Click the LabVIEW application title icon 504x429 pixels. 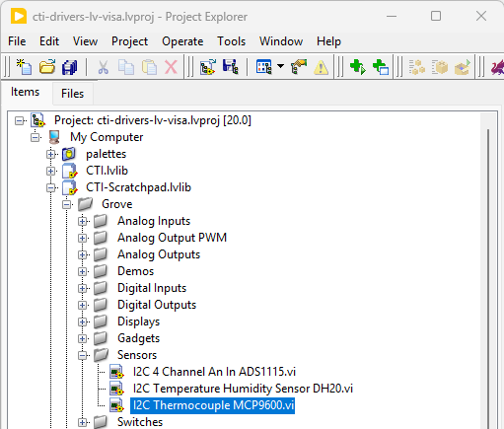[x=19, y=16]
